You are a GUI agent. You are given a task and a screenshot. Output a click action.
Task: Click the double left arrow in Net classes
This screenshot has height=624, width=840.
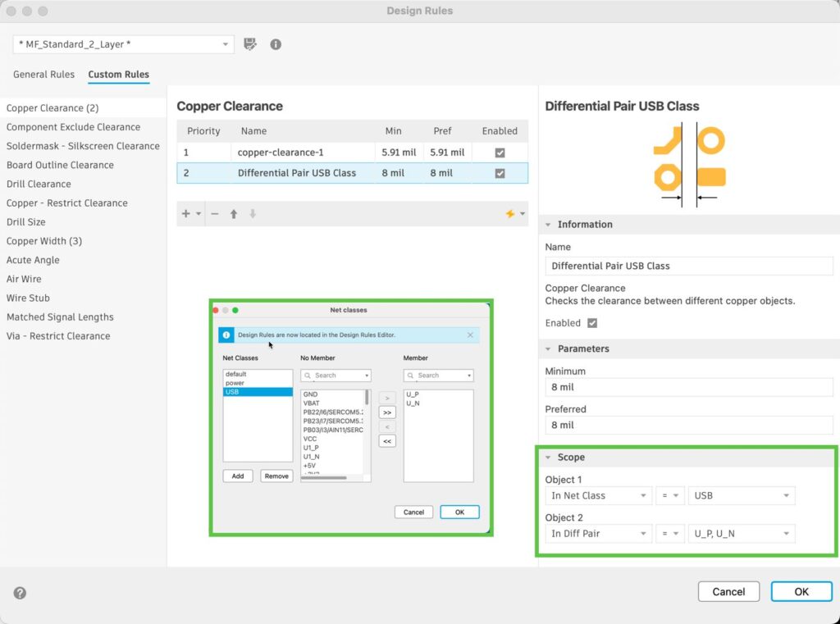pyautogui.click(x=387, y=441)
